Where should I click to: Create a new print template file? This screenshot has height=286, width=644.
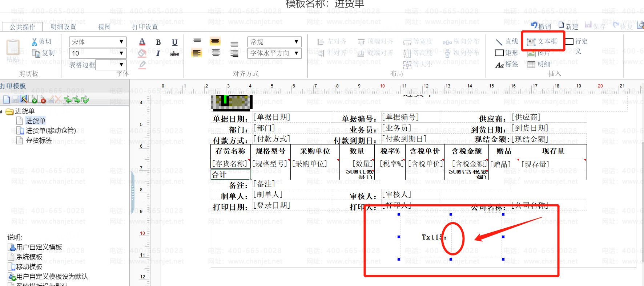(x=7, y=99)
